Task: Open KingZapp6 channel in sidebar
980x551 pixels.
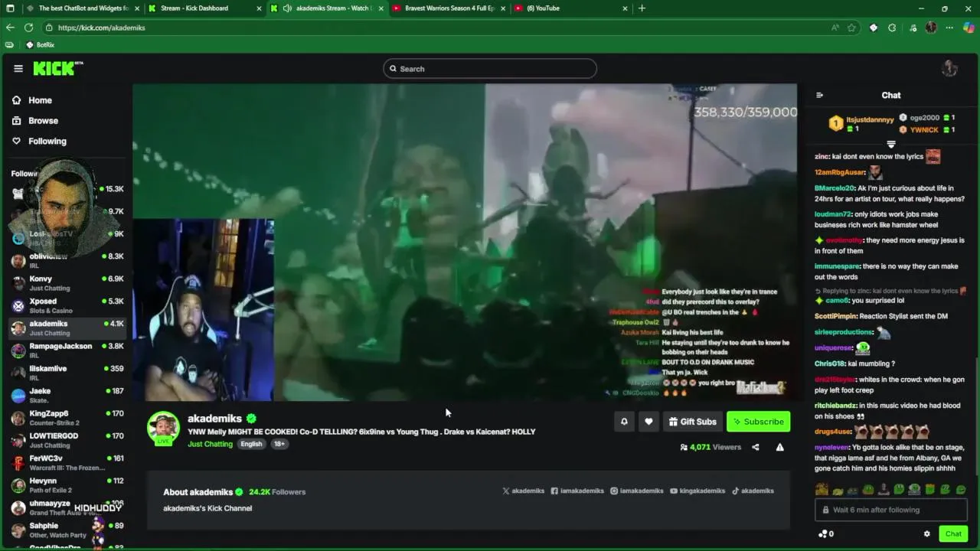Action: click(67, 418)
